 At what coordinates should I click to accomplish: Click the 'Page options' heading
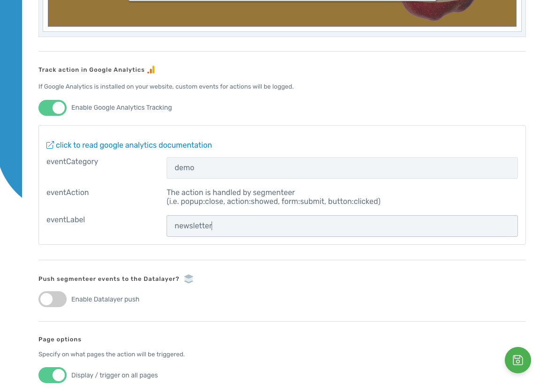tap(60, 339)
